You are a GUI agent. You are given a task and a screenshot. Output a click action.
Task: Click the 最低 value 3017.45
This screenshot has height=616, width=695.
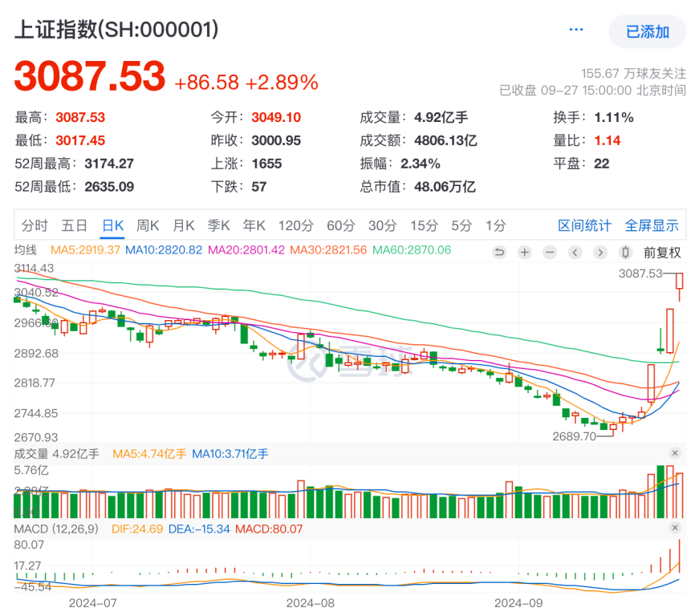click(80, 141)
